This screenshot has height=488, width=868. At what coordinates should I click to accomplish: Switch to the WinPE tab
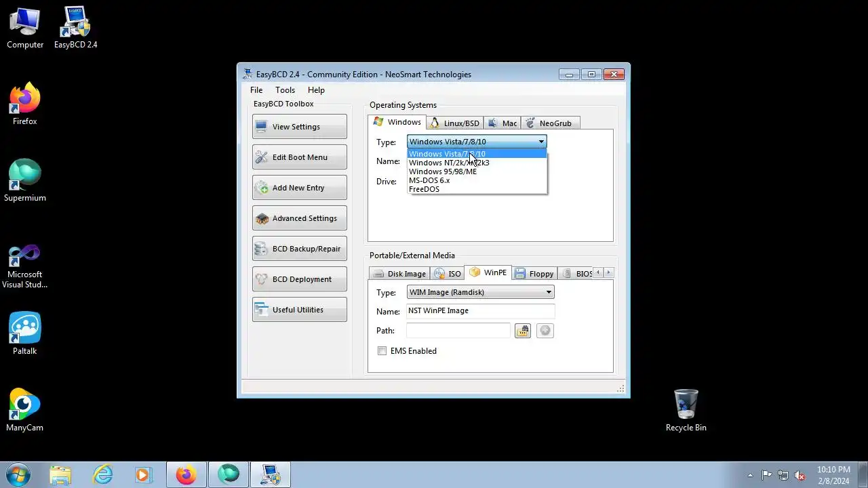point(488,272)
